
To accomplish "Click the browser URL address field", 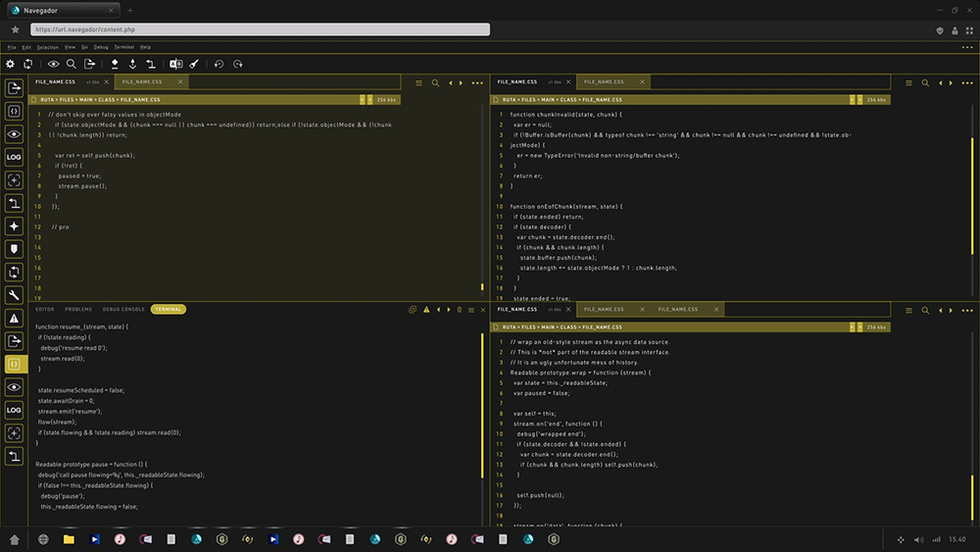I will tap(260, 29).
